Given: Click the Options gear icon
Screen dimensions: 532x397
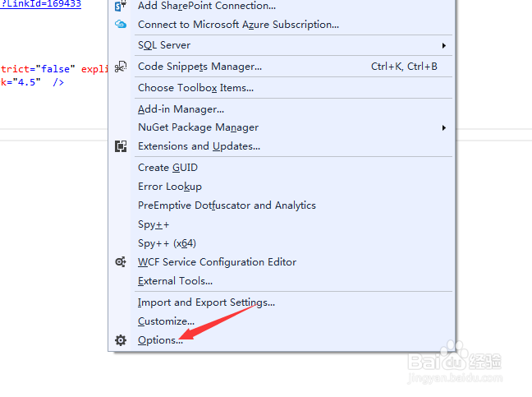Looking at the screenshot, I should tap(121, 340).
